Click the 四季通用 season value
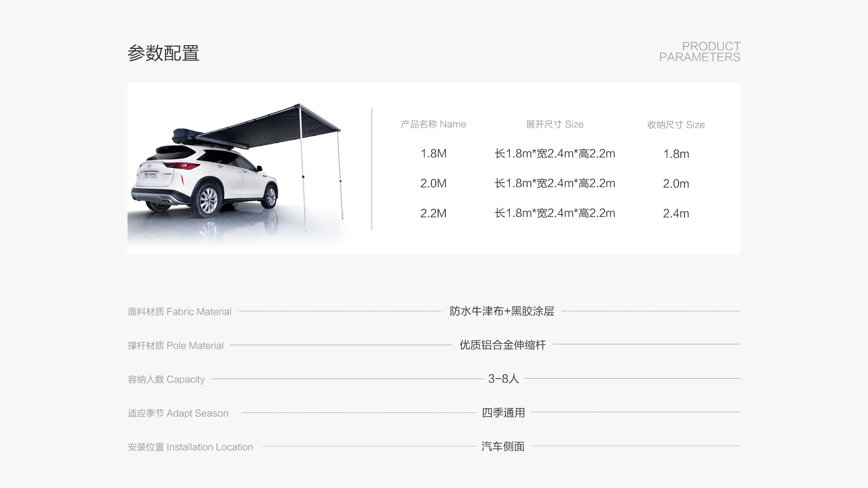Image resolution: width=868 pixels, height=488 pixels. pyautogui.click(x=503, y=413)
